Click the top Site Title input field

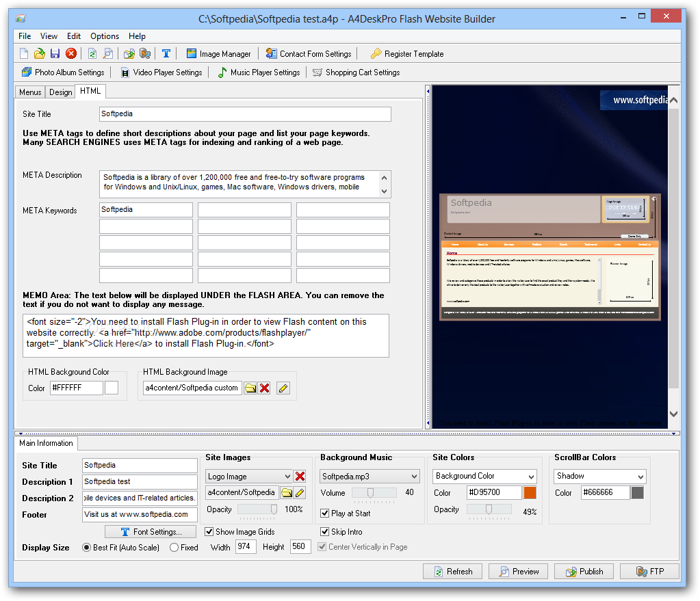pyautogui.click(x=245, y=113)
